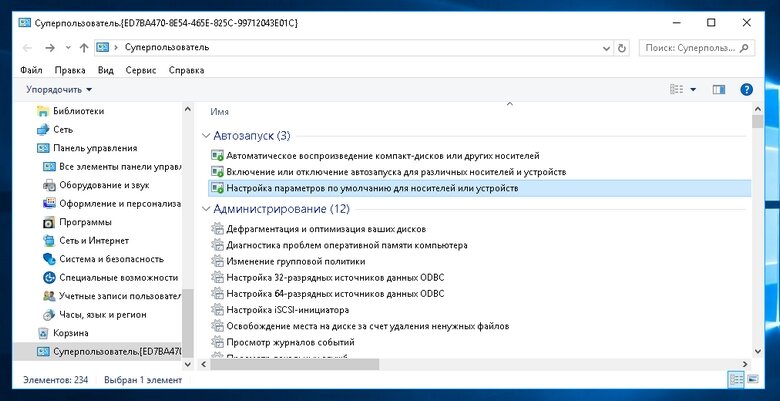This screenshot has height=401, width=780.
Task: Select Освобождение места на диске item
Action: coord(368,326)
